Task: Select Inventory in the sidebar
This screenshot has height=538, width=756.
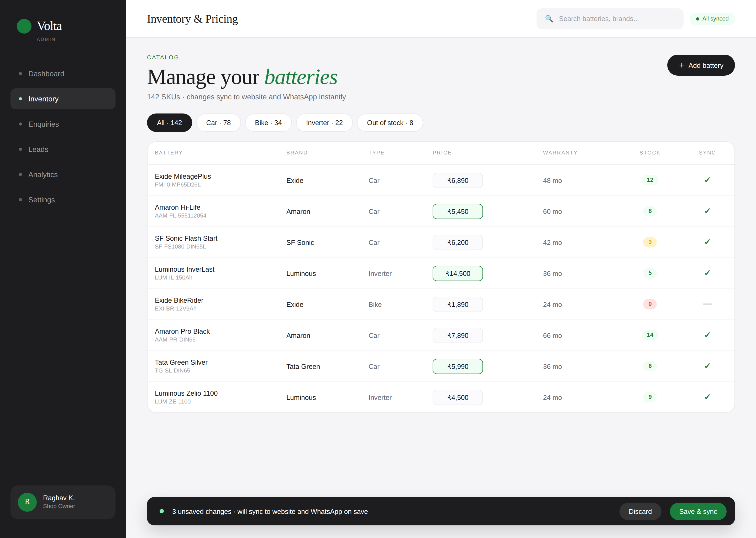Action: pyautogui.click(x=63, y=99)
